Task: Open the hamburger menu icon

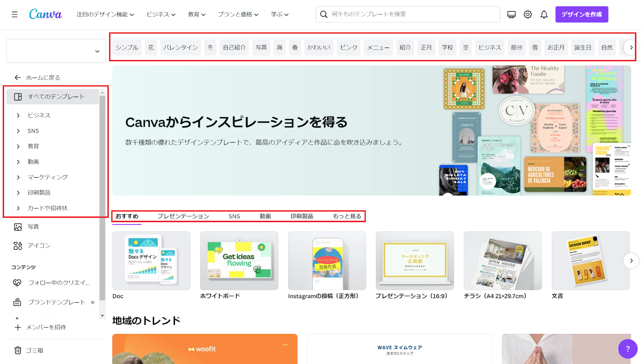Action: pos(15,14)
